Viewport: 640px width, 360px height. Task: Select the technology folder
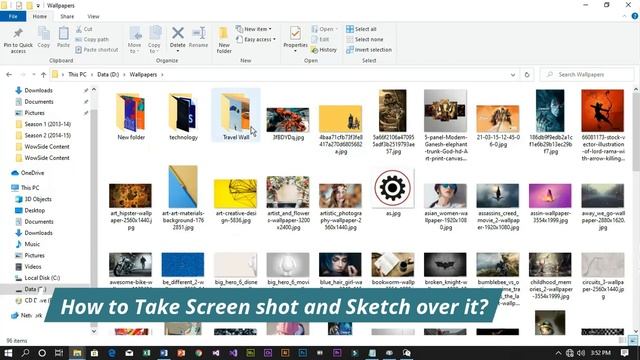pyautogui.click(x=183, y=116)
